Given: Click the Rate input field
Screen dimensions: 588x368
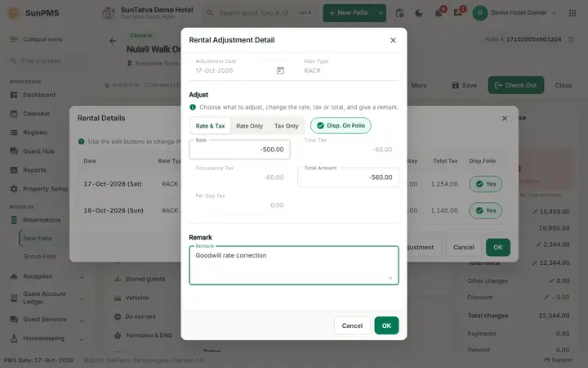Looking at the screenshot, I should 239,150.
